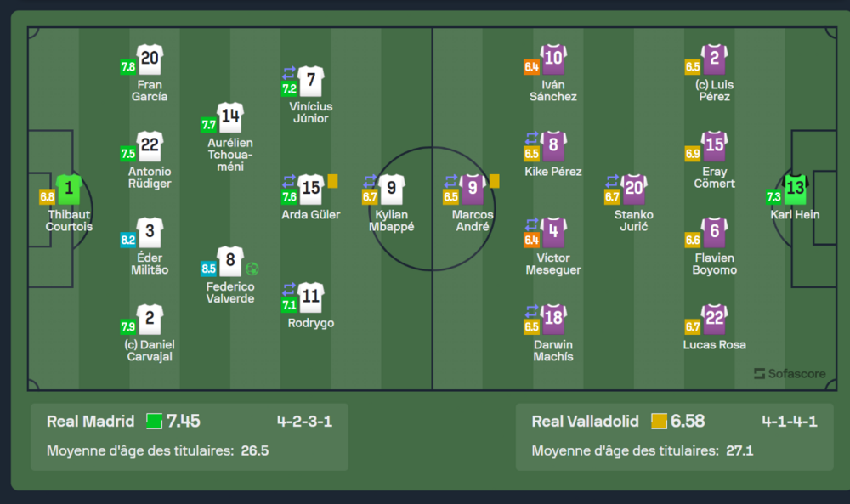Click Real Valladolid's yellow team rating square

659,421
